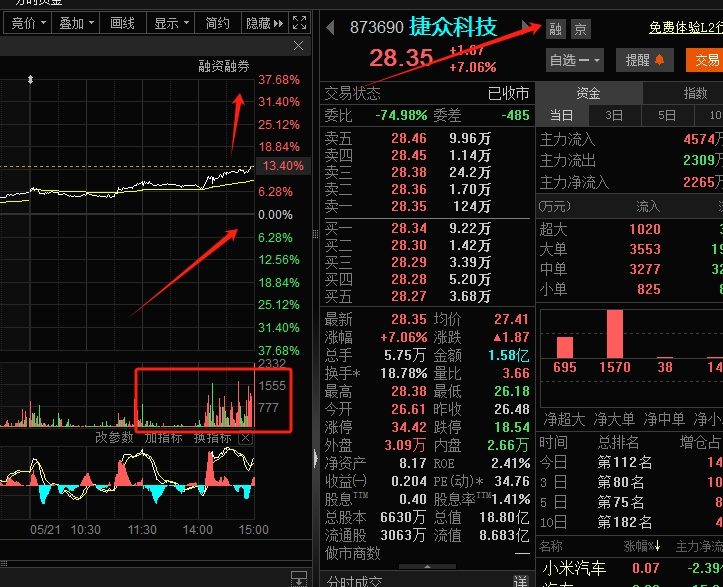Open the 竞价 dropdown
Screen dimensions: 723x587
tap(27, 23)
